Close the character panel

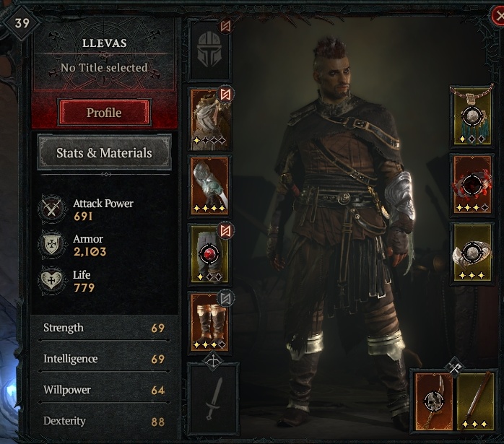tap(498, 16)
